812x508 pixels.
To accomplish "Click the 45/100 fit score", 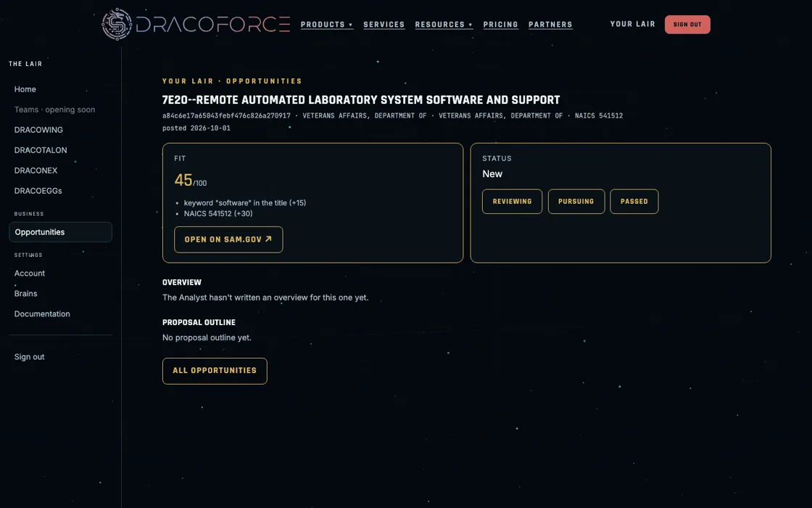I will coord(191,180).
